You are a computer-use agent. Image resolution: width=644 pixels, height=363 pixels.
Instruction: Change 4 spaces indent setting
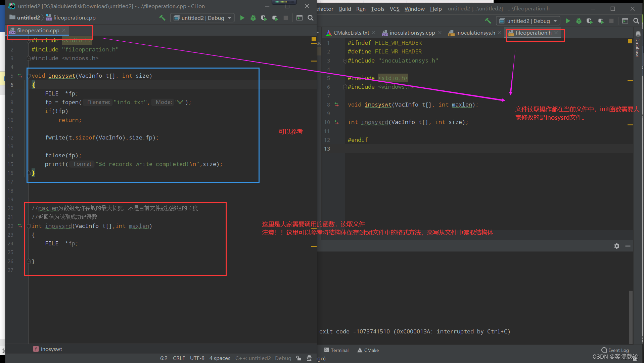pos(220,358)
